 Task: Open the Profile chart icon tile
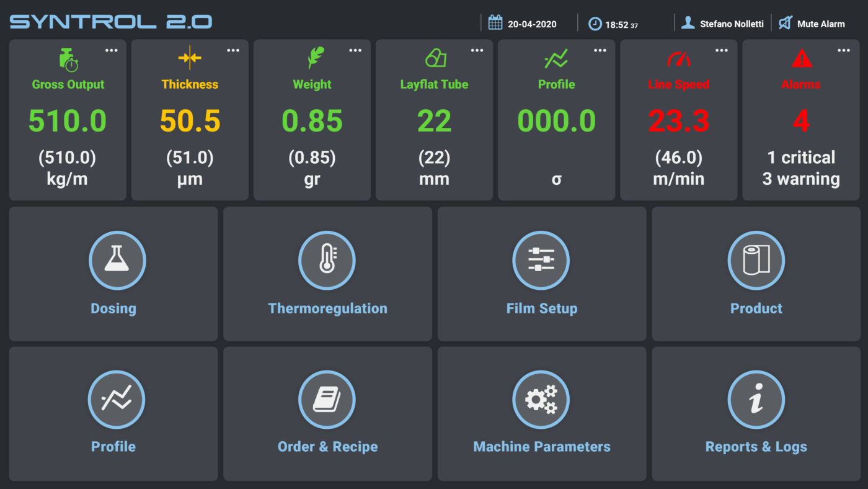(x=117, y=400)
